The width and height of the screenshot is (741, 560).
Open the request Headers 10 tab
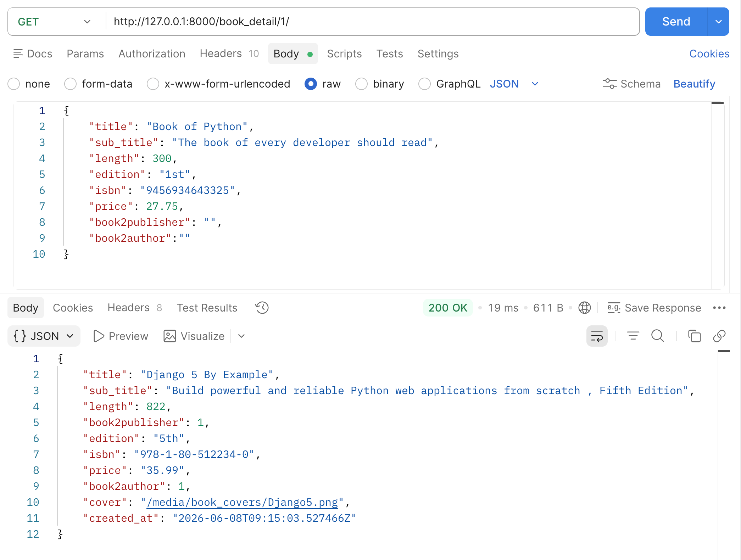(229, 54)
